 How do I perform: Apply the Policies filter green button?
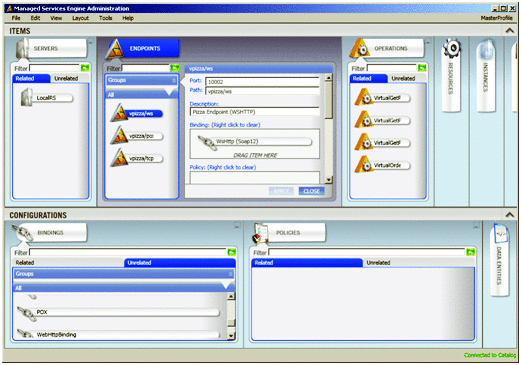coord(471,252)
